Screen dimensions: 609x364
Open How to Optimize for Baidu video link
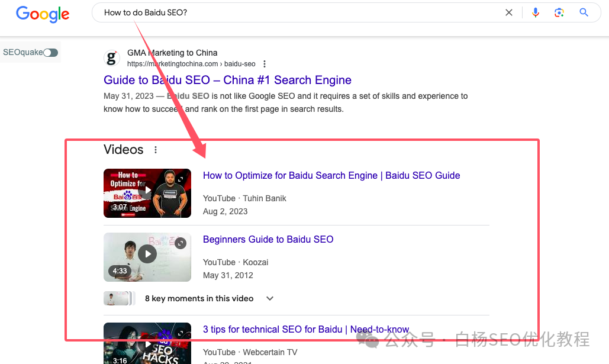click(x=331, y=176)
